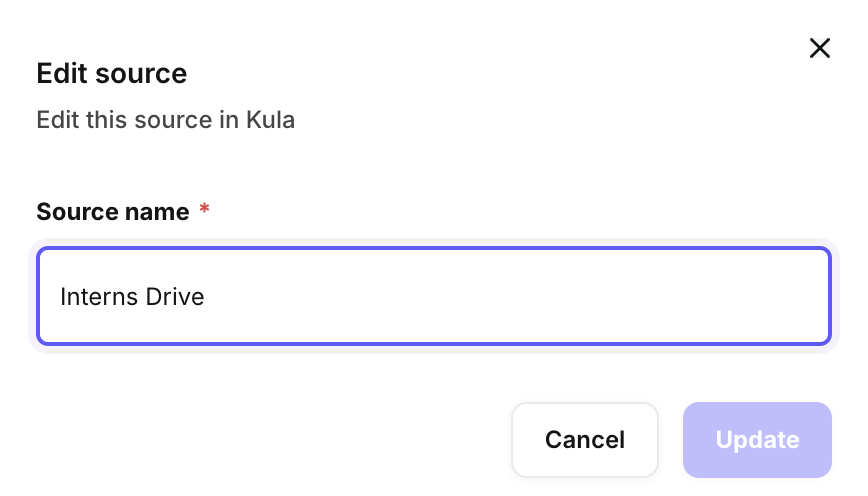The image size is (868, 496).
Task: Click the "Interns Drive" text in field
Action: (132, 297)
